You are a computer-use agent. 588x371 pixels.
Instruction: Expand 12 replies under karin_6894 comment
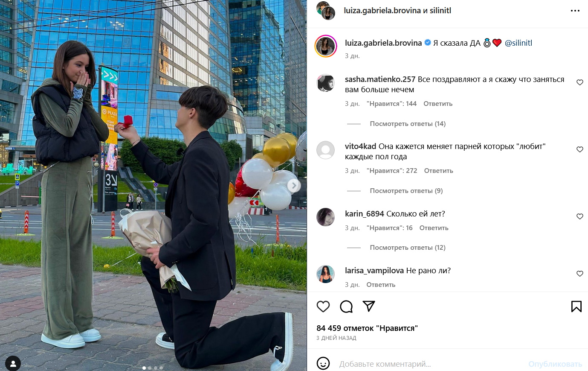point(408,248)
